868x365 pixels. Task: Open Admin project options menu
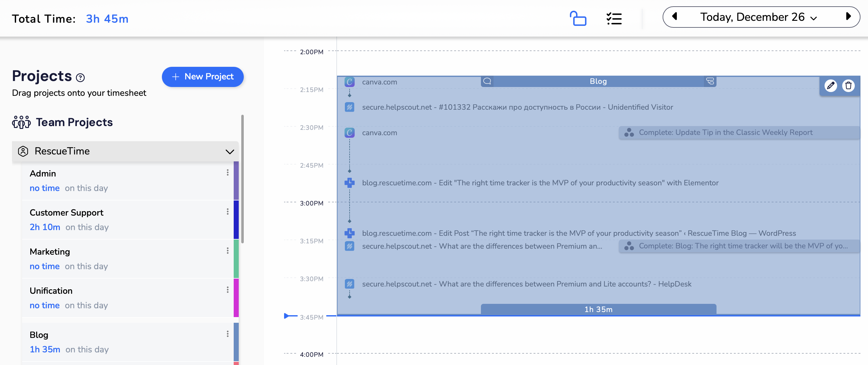pos(227,173)
